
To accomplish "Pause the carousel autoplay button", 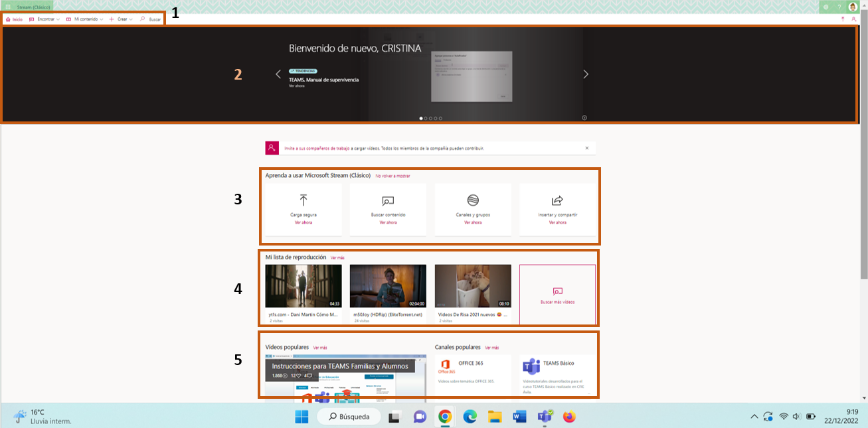I will click(584, 117).
